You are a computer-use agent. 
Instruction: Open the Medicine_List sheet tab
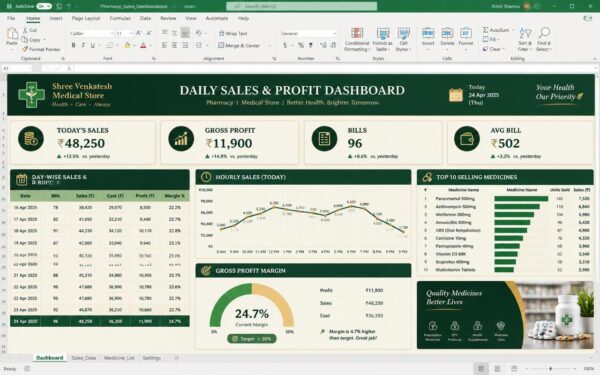point(119,358)
